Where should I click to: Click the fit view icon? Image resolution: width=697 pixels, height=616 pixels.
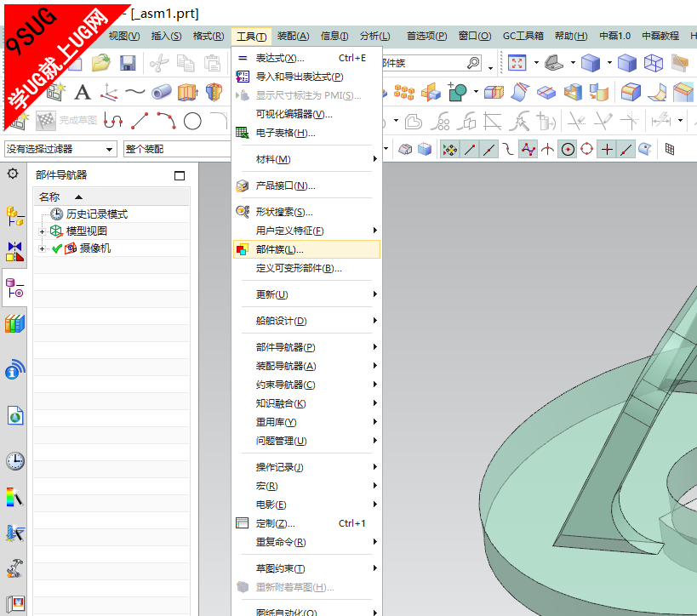[x=517, y=63]
